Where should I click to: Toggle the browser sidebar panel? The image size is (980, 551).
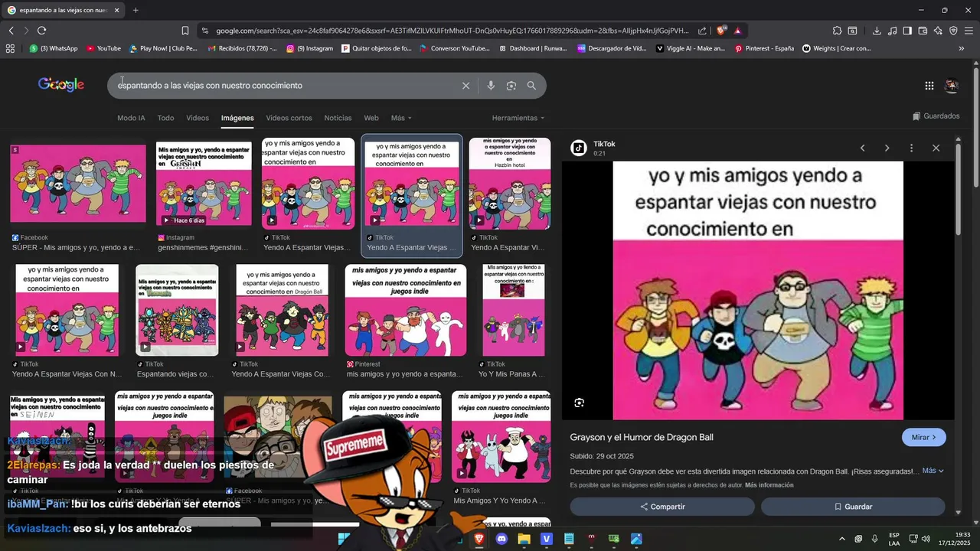click(x=907, y=31)
